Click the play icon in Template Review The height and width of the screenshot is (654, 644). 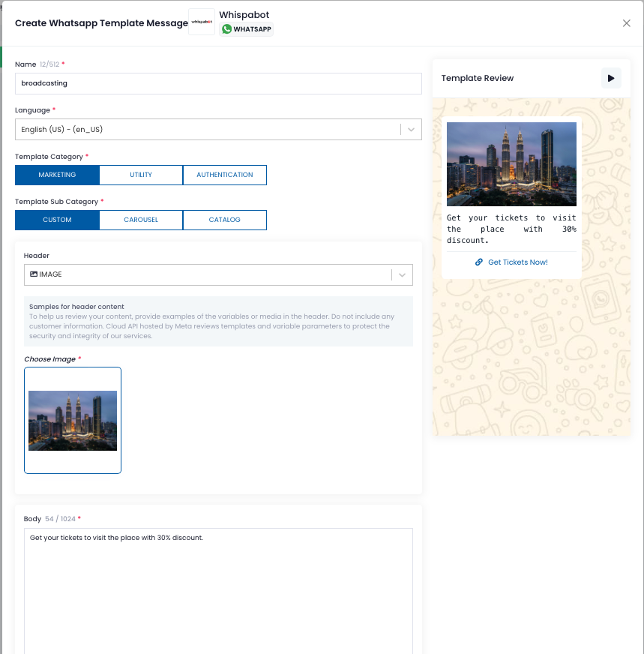click(x=611, y=79)
